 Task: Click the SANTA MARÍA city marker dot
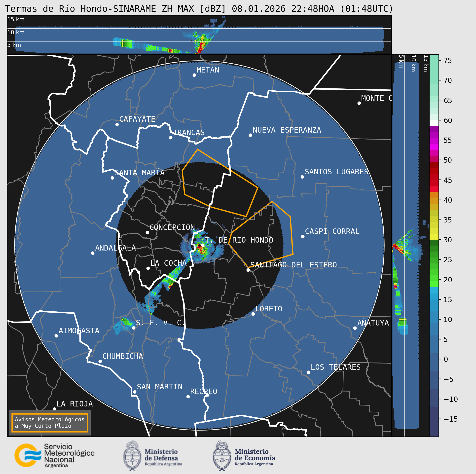(112, 178)
